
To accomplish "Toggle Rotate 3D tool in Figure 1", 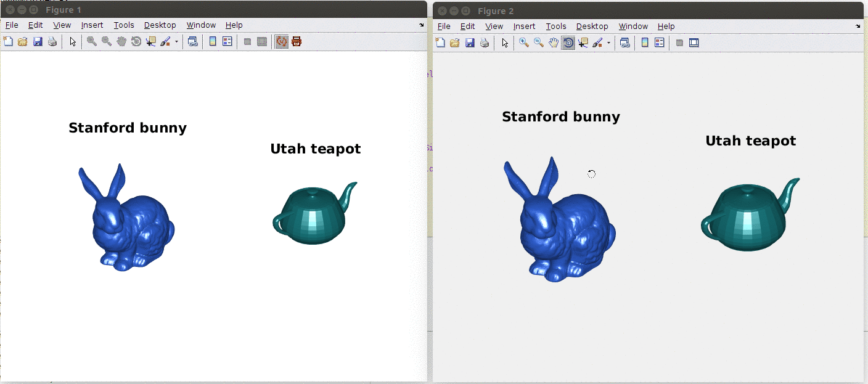I will [x=136, y=42].
